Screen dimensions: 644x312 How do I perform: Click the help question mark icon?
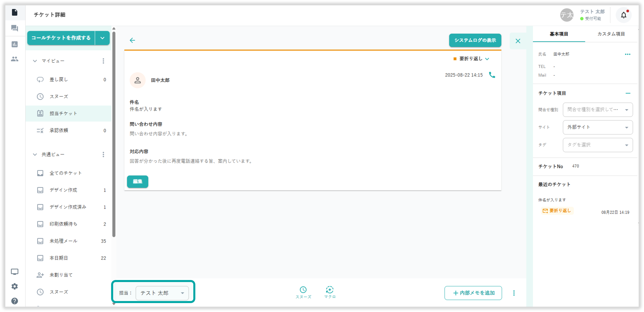[x=15, y=301]
